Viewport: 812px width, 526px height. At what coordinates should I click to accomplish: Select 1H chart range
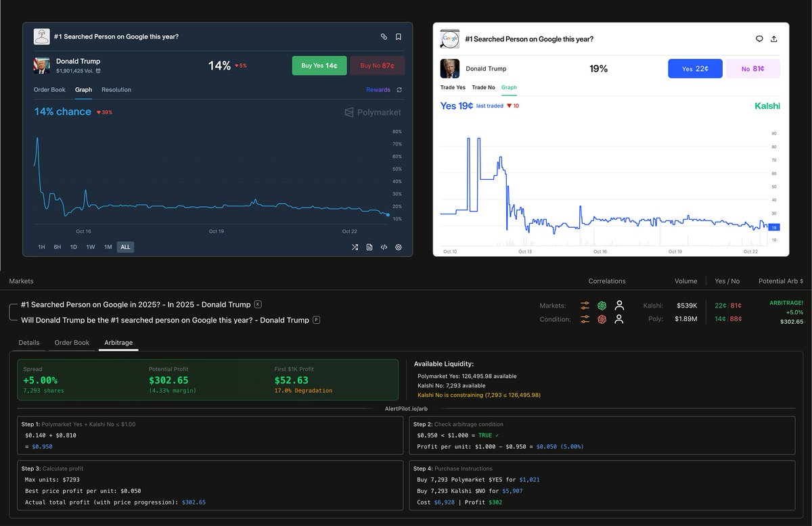tap(41, 247)
